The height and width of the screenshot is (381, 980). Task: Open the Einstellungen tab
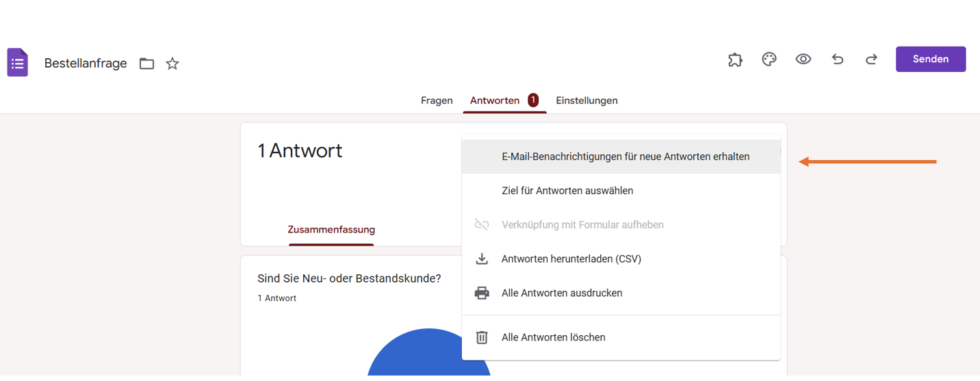pyautogui.click(x=586, y=101)
